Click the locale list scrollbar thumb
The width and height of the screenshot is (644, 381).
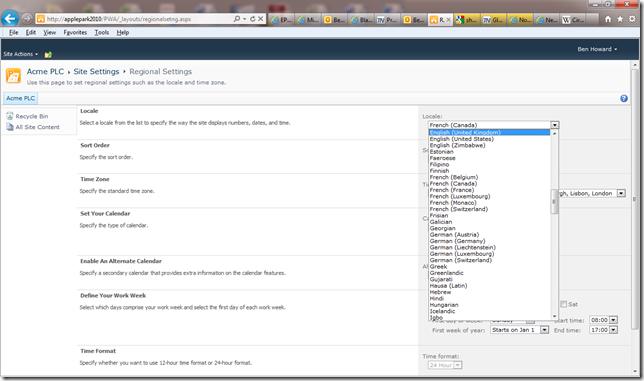[x=554, y=202]
